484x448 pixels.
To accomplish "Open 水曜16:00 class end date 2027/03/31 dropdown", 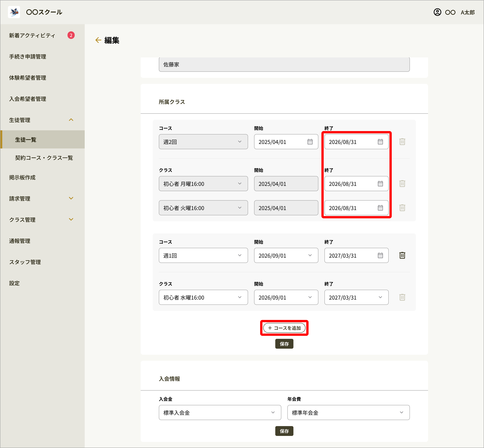I will coord(356,297).
